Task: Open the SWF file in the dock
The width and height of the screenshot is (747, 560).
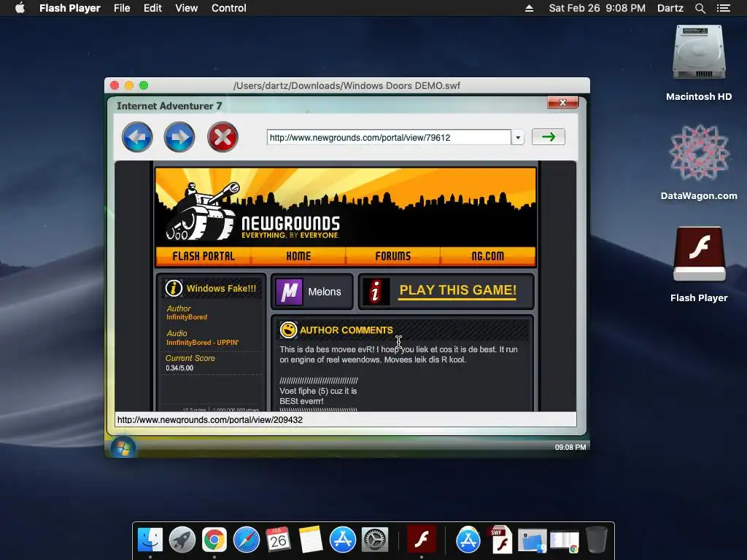Action: click(x=500, y=540)
